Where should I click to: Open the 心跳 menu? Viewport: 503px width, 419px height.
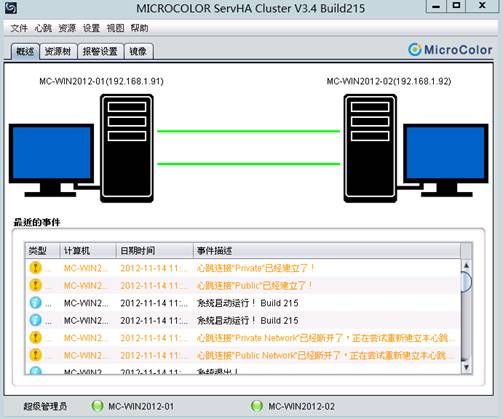(x=43, y=28)
